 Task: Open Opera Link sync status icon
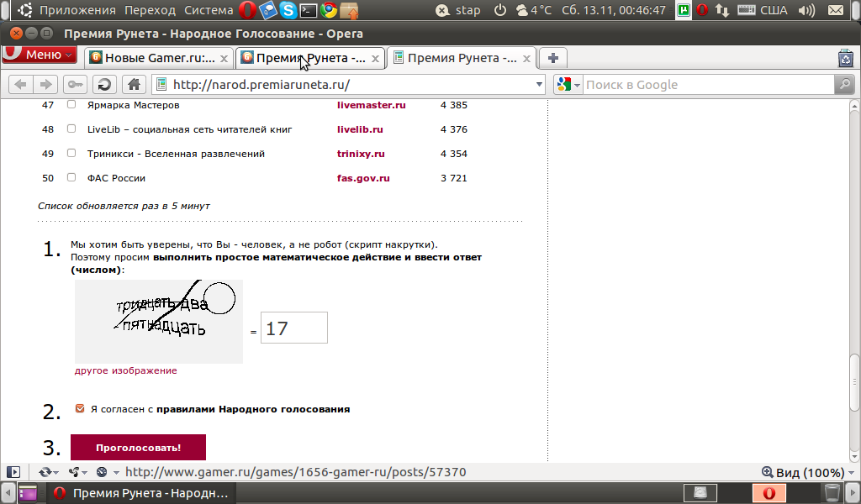[x=45, y=472]
